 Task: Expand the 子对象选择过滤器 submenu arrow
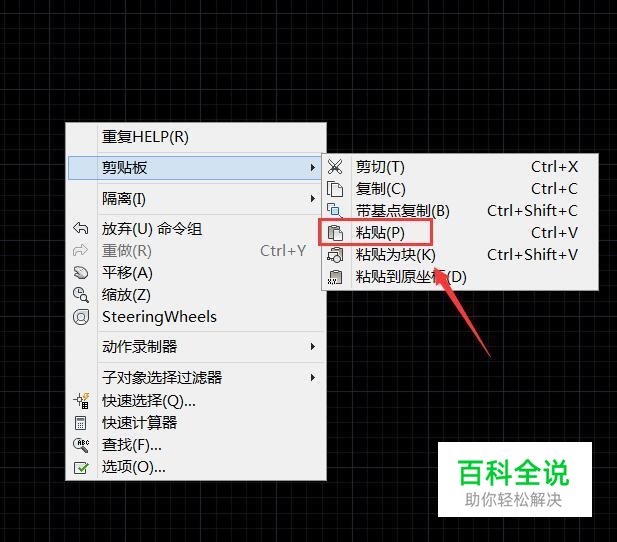pyautogui.click(x=313, y=377)
